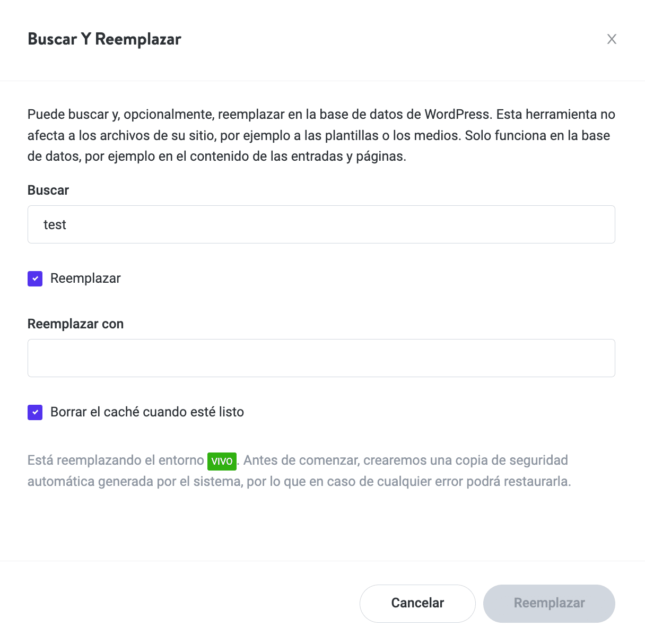Click into the Reemplazar con text field

point(321,358)
